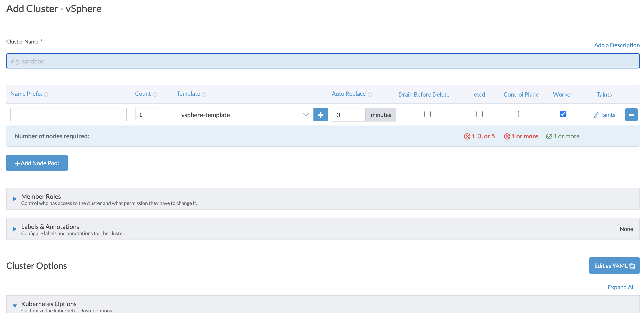This screenshot has width=644, height=313.
Task: Sort the Template column
Action: point(204,94)
